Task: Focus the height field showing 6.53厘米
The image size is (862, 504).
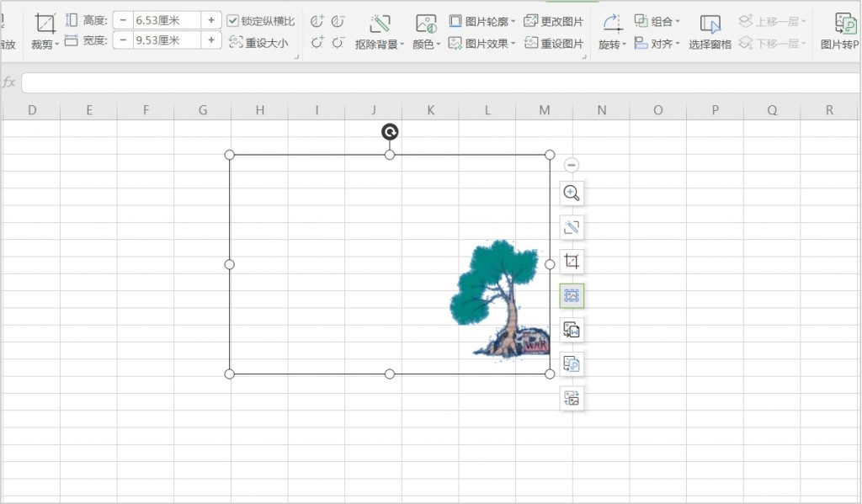Action: [x=168, y=20]
